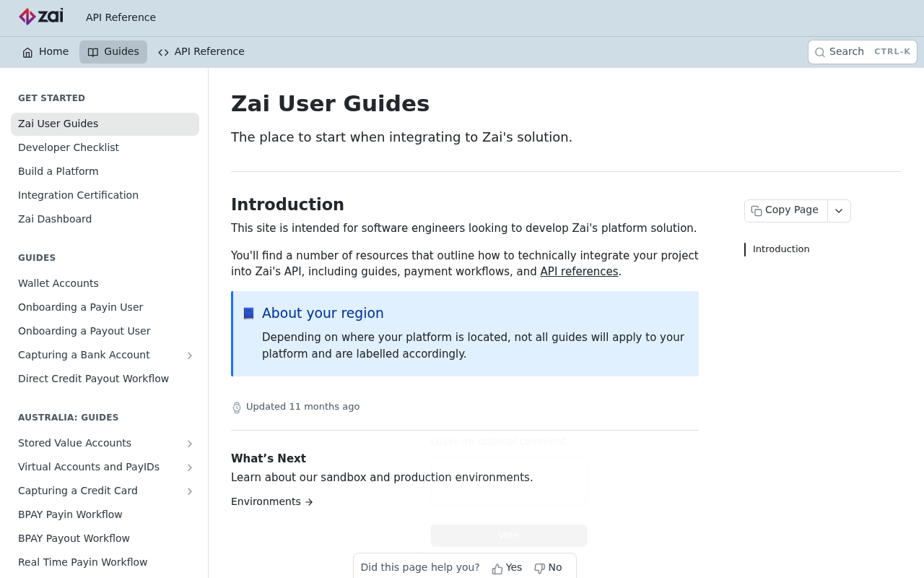The width and height of the screenshot is (924, 578).
Task: Click the search magnifier icon
Action: [820, 52]
